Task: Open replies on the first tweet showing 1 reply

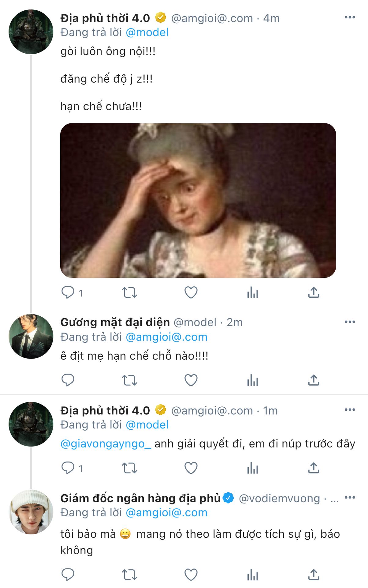Action: (x=72, y=292)
